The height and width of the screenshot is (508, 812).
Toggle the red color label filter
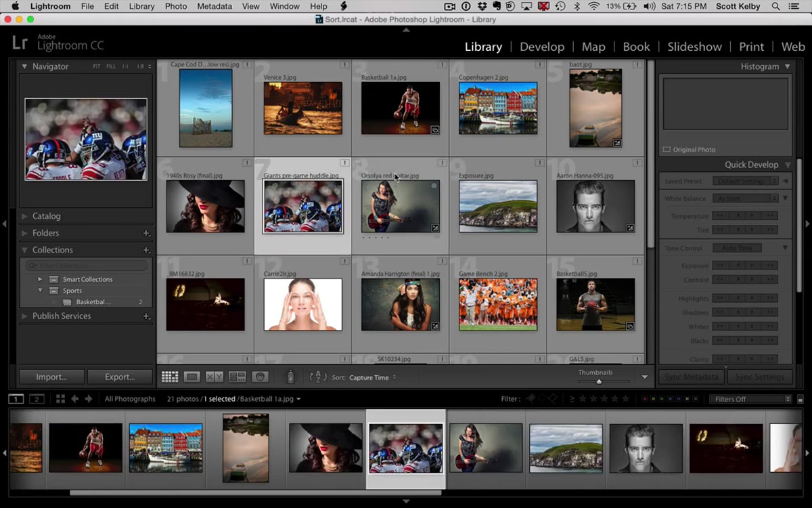point(644,399)
